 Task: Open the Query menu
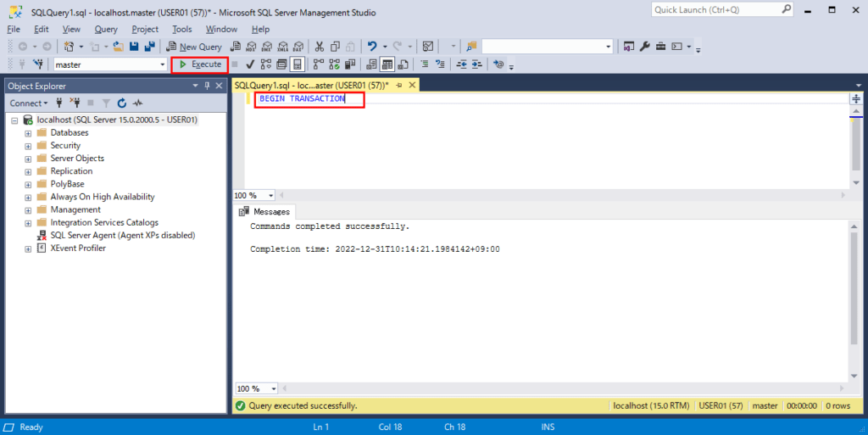[106, 29]
